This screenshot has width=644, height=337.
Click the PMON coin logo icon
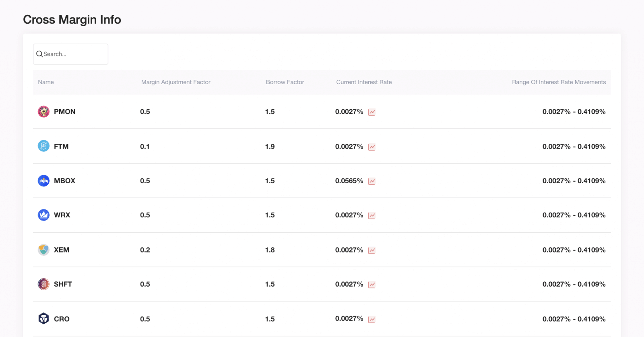coord(43,112)
